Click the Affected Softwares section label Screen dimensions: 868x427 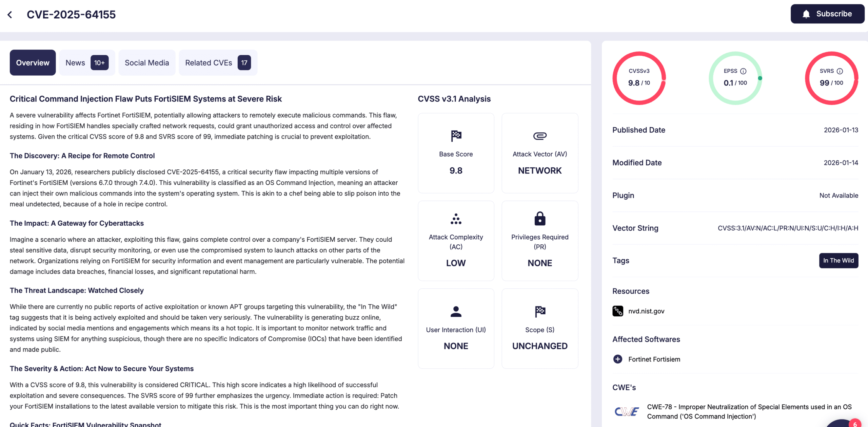(x=646, y=339)
